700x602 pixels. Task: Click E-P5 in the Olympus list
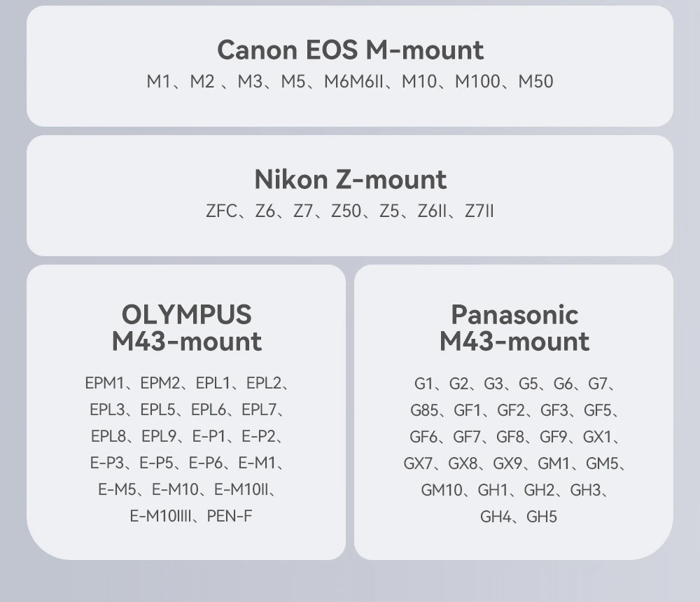155,463
